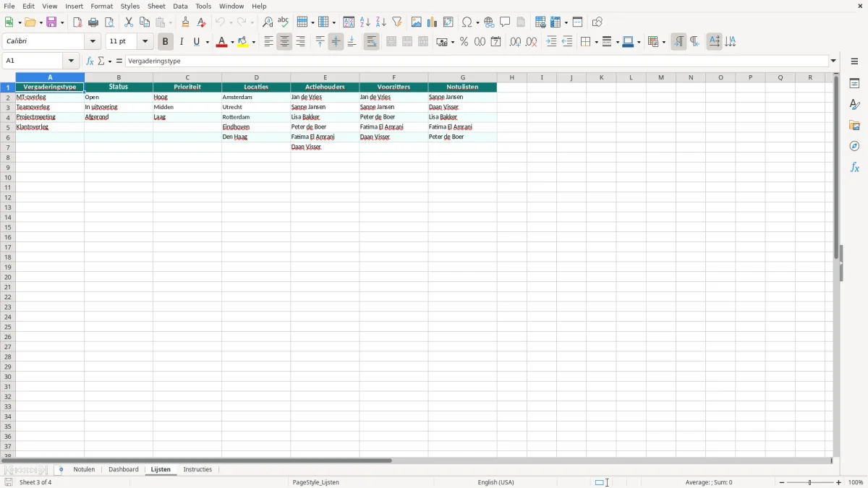Toggle Wrap Text

pos(371,42)
